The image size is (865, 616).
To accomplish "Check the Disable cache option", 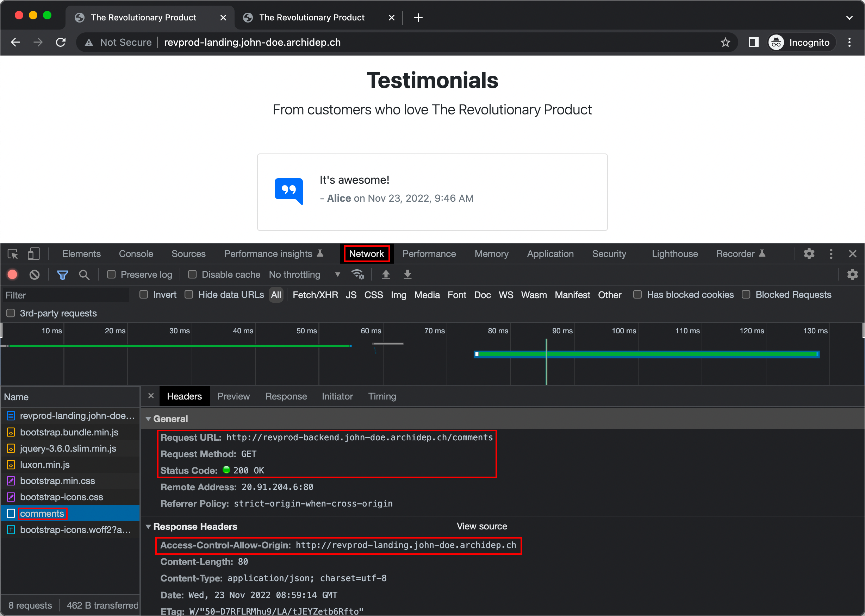I will (192, 274).
